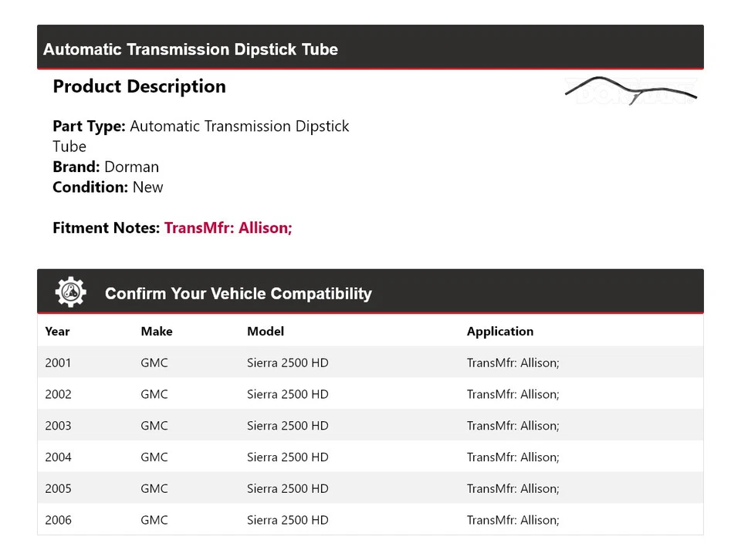Click the 2006 year row cell
The image size is (741, 560).
pos(58,521)
